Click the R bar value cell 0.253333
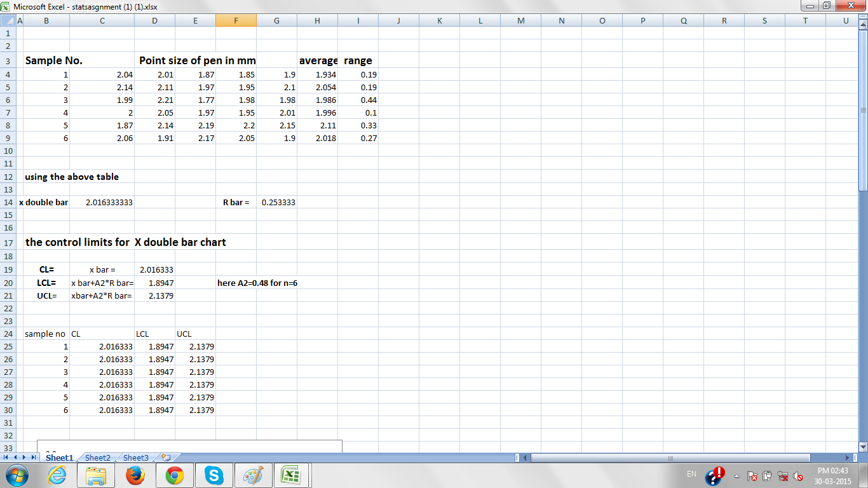868x488 pixels. [x=276, y=202]
